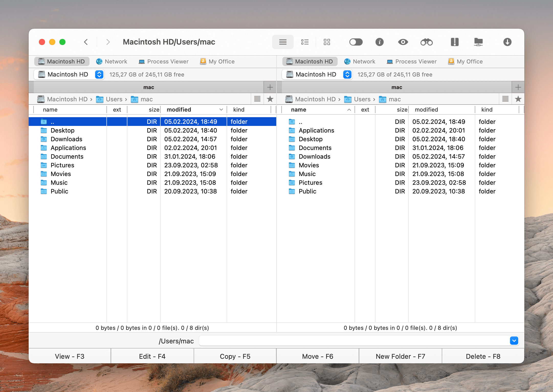Open left pane favorites star

pyautogui.click(x=270, y=99)
